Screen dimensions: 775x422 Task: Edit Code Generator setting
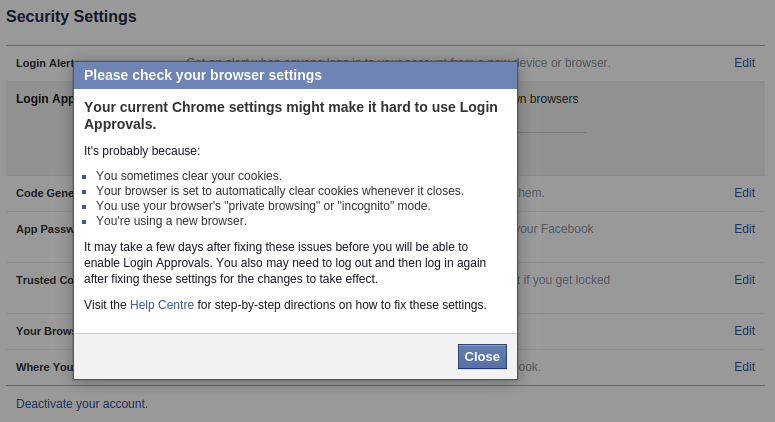point(744,193)
